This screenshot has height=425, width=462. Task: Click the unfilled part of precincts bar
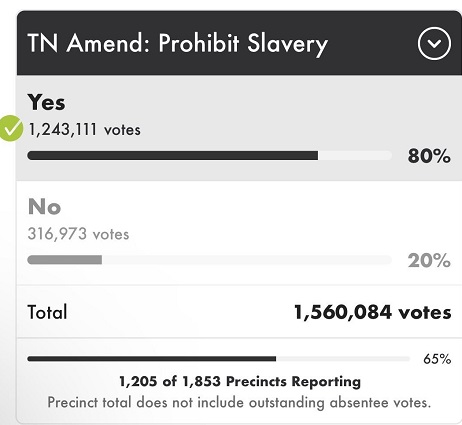343,359
